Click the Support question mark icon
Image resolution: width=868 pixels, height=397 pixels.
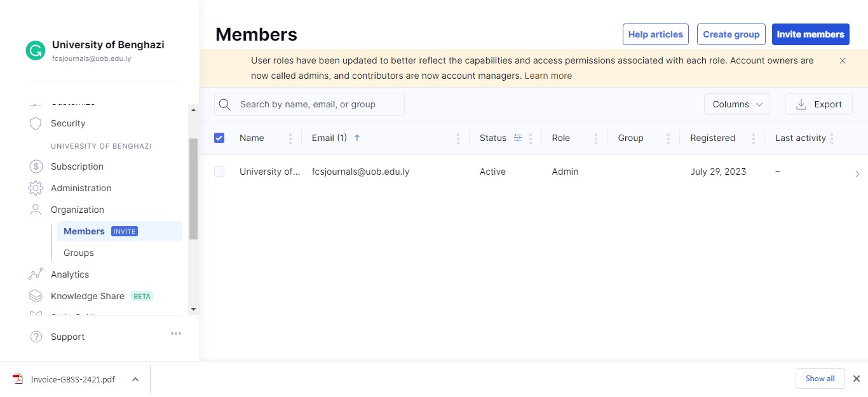pyautogui.click(x=36, y=337)
